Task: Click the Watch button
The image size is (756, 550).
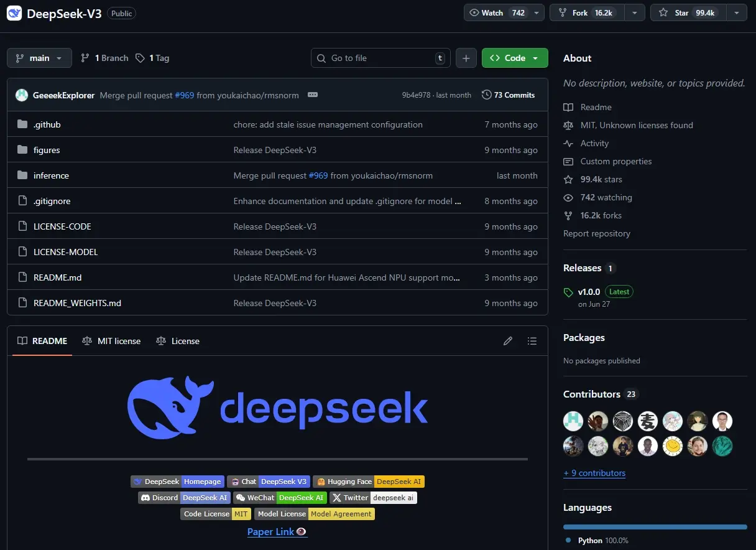Action: click(x=504, y=12)
